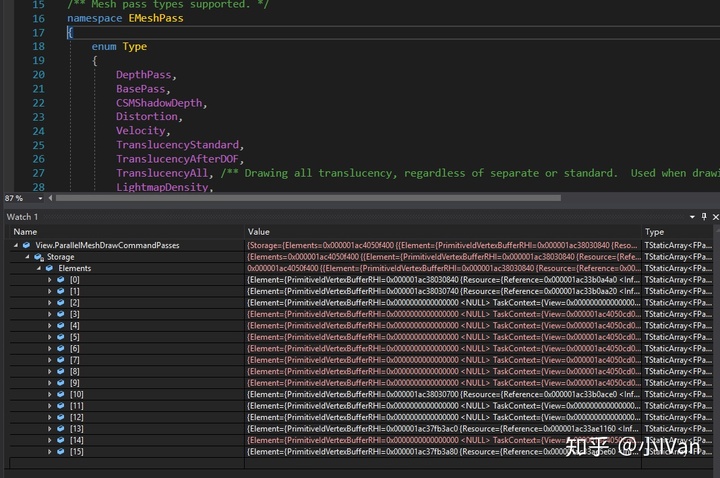
Task: Click the BasePass enum entry
Action: [141, 89]
